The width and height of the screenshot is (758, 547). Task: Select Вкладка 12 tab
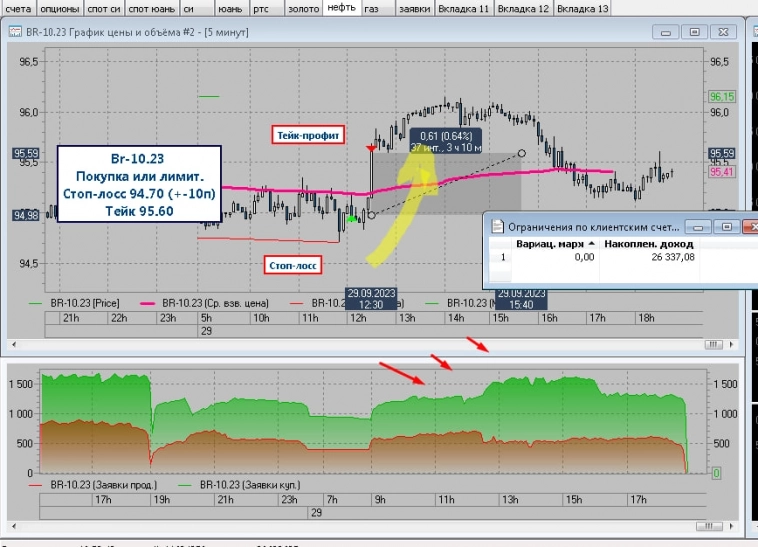[x=523, y=8]
